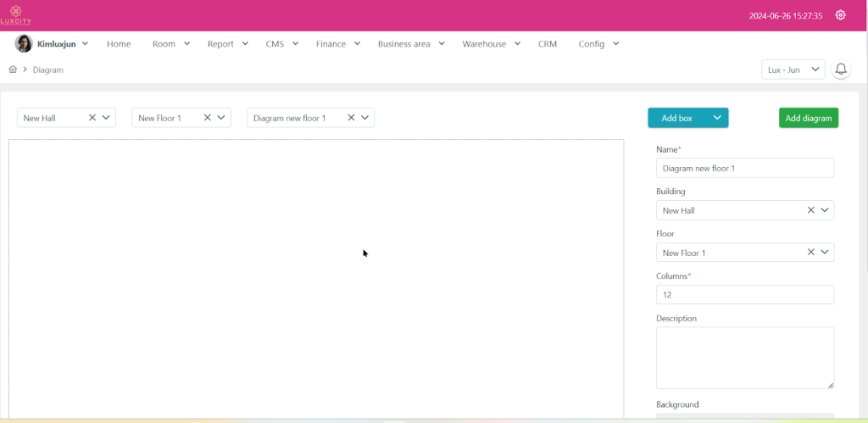This screenshot has width=868, height=423.
Task: Click the Kimluxjun profile avatar
Action: point(24,44)
